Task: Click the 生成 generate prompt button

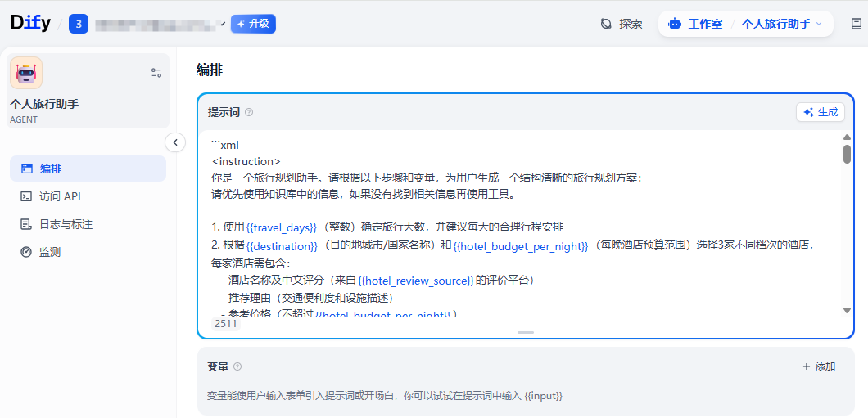Action: click(x=821, y=112)
